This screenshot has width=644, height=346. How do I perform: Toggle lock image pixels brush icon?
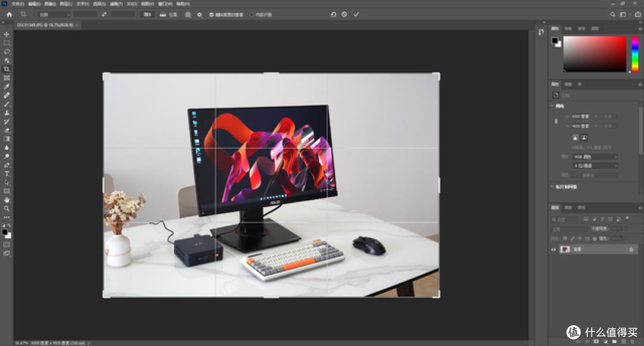(572, 238)
